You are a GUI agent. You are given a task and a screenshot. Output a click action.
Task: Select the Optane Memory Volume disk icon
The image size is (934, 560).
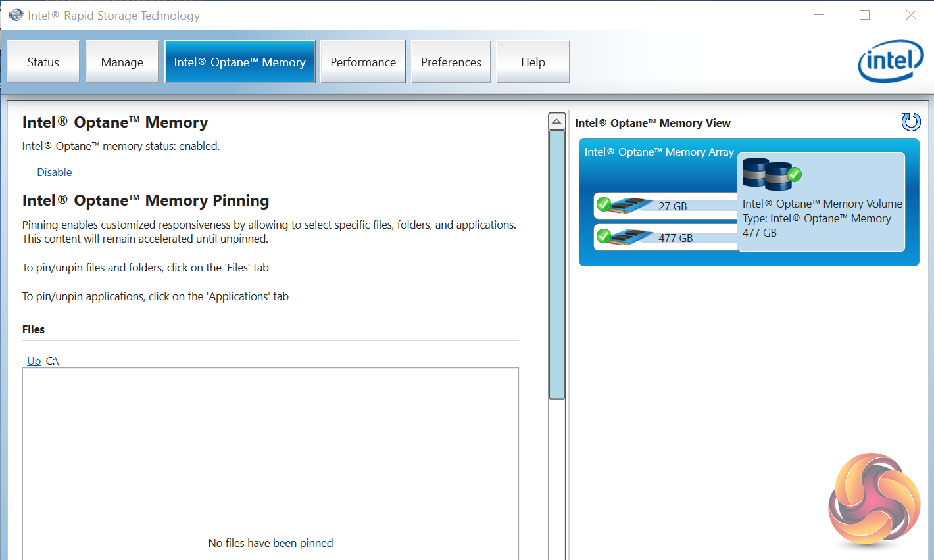click(x=772, y=174)
